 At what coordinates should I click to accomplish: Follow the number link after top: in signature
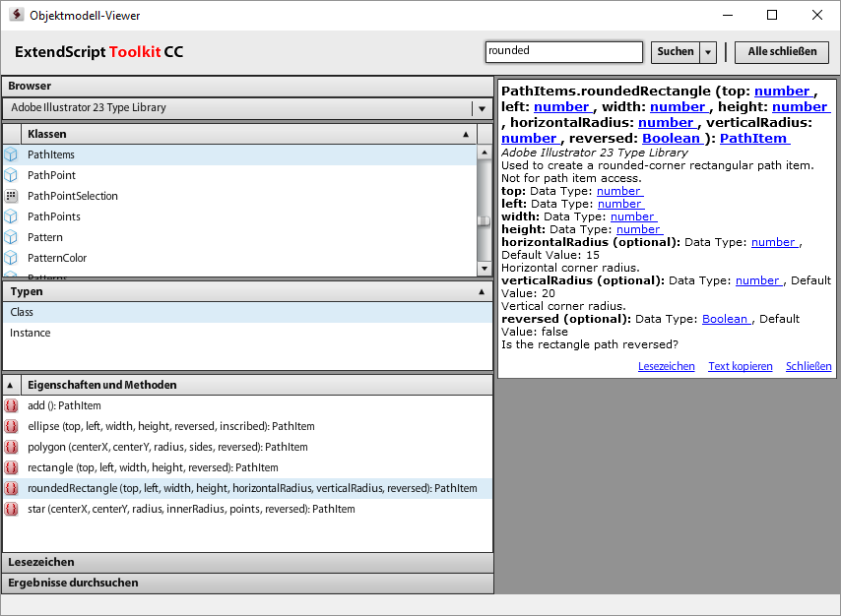(x=783, y=92)
